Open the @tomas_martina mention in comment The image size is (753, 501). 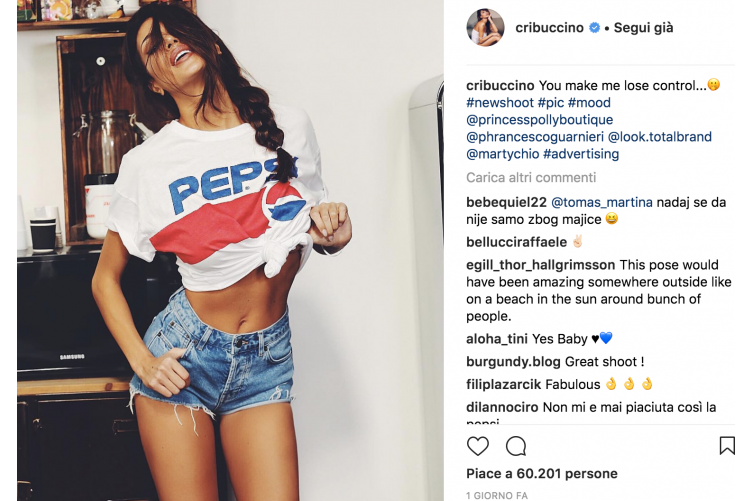tap(602, 203)
